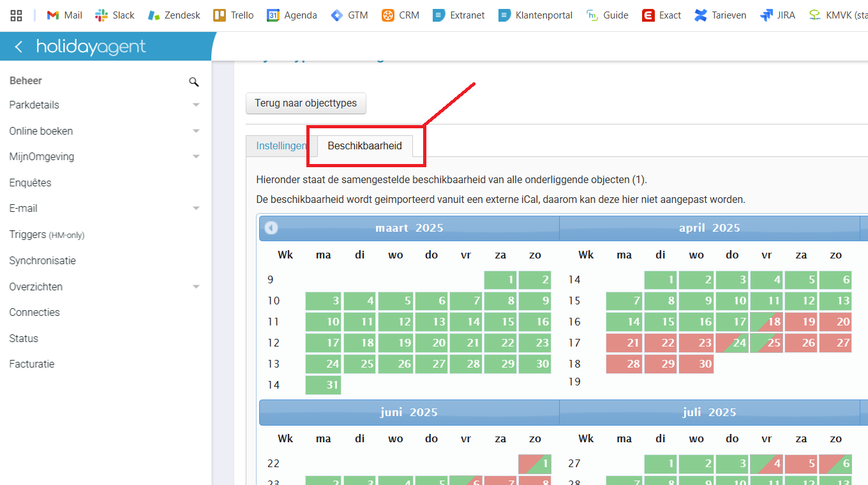Open the Slack bookmark
This screenshot has width=868, height=485.
115,15
